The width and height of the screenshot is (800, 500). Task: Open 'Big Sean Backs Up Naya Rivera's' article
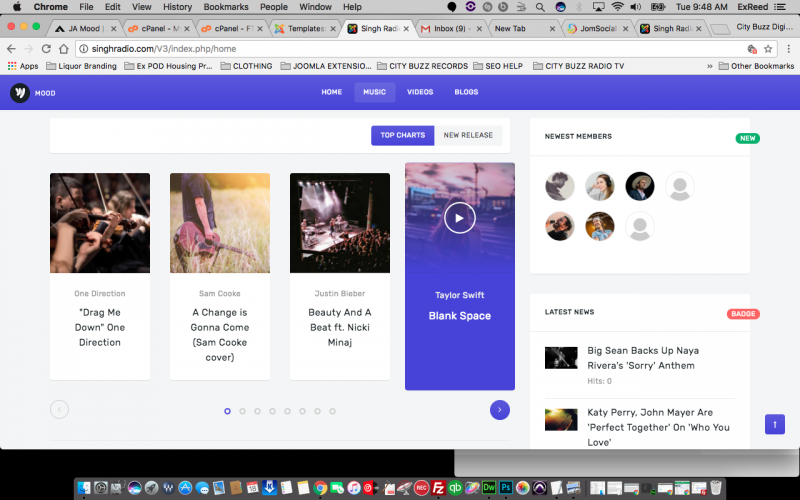coord(643,358)
